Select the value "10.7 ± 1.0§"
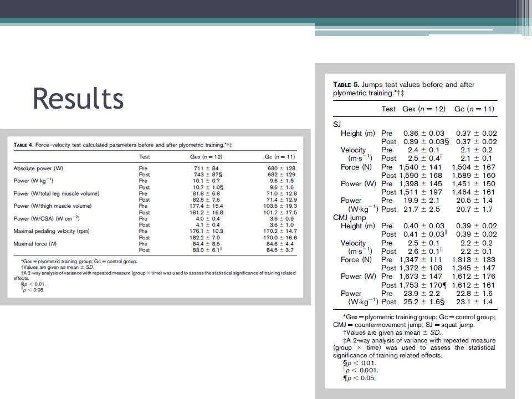 (x=208, y=187)
